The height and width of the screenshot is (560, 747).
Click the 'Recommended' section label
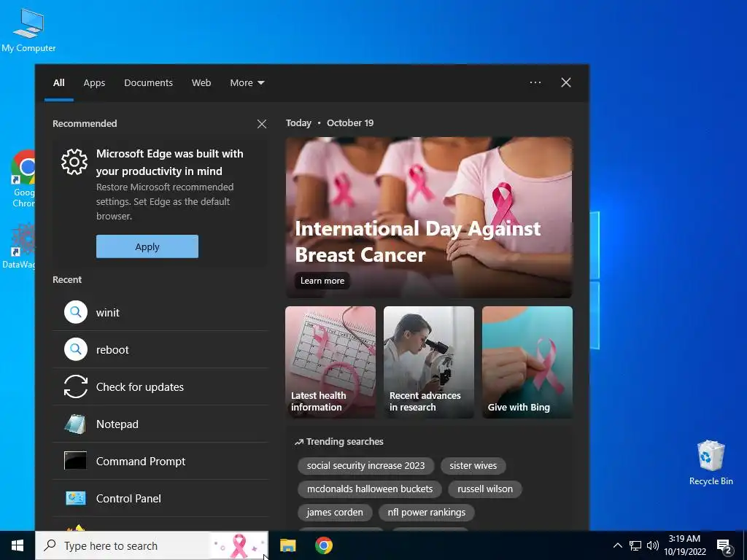[85, 123]
